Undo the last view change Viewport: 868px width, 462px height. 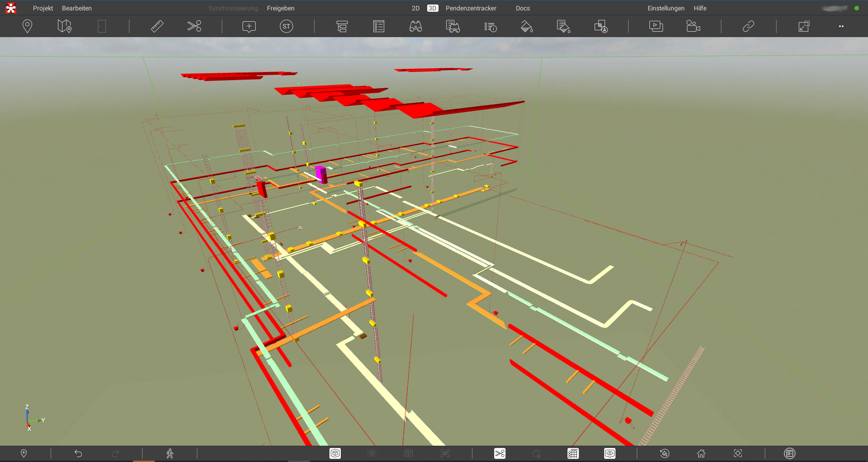(78, 453)
